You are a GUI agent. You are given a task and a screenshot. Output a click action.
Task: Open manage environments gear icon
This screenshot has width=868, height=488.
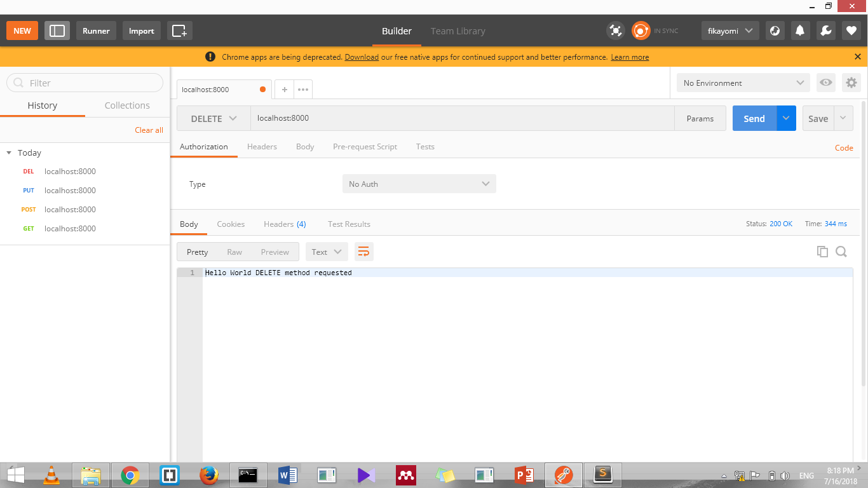851,83
